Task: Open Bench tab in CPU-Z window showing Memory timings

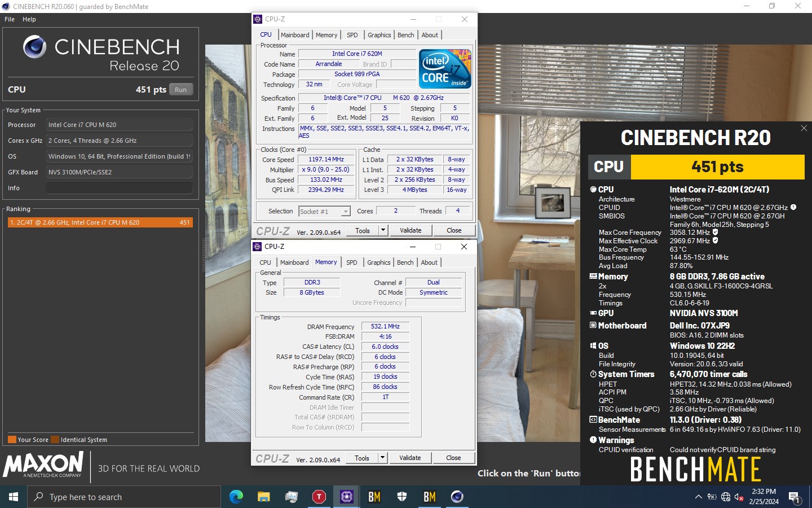Action: (405, 262)
